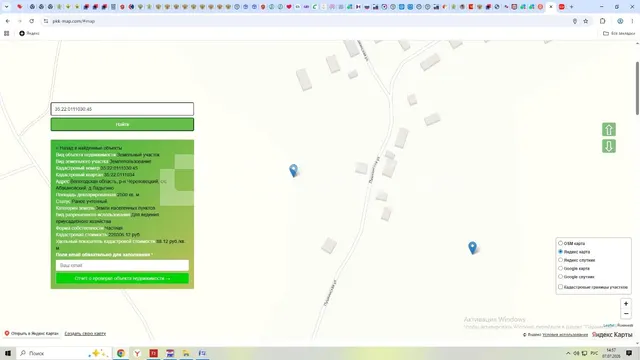640x360 pixels.
Task: Click the blue map marker left of the road
Action: coord(293,170)
